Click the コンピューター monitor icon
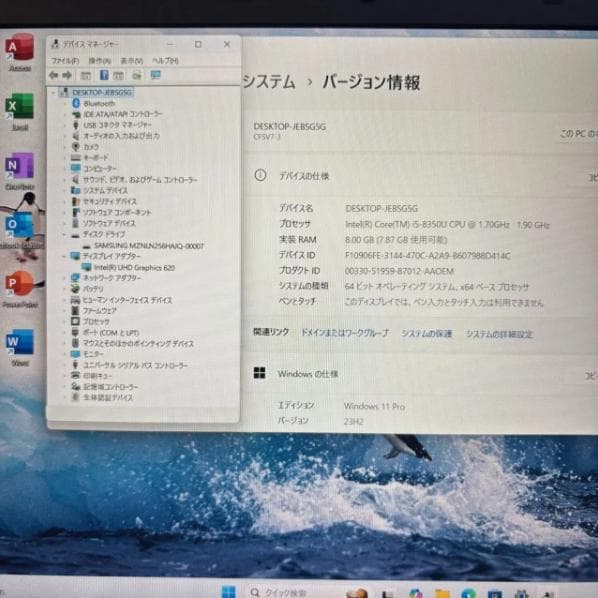Viewport: 598px width, 598px height. coord(76,169)
